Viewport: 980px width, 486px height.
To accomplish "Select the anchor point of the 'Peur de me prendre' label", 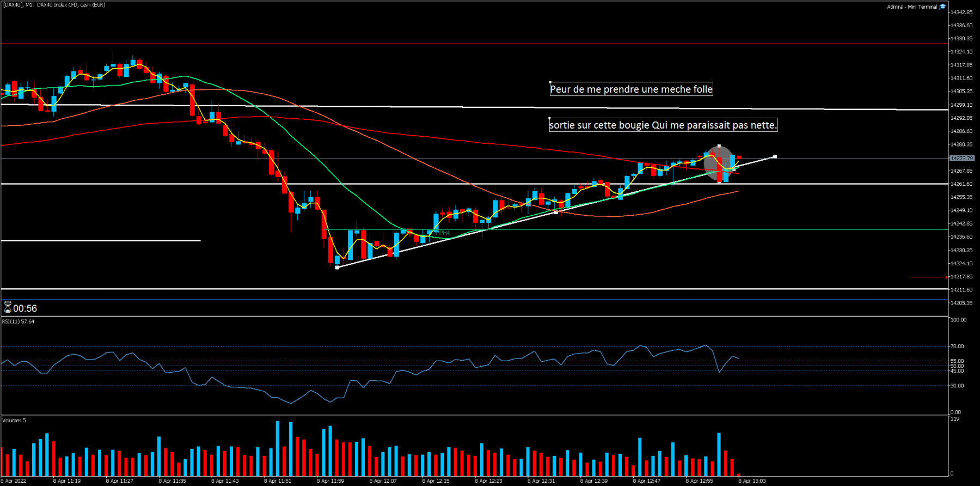I will tap(550, 82).
